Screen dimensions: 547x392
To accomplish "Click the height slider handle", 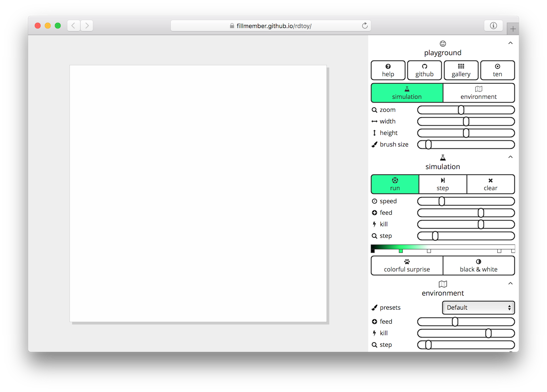I will [466, 133].
